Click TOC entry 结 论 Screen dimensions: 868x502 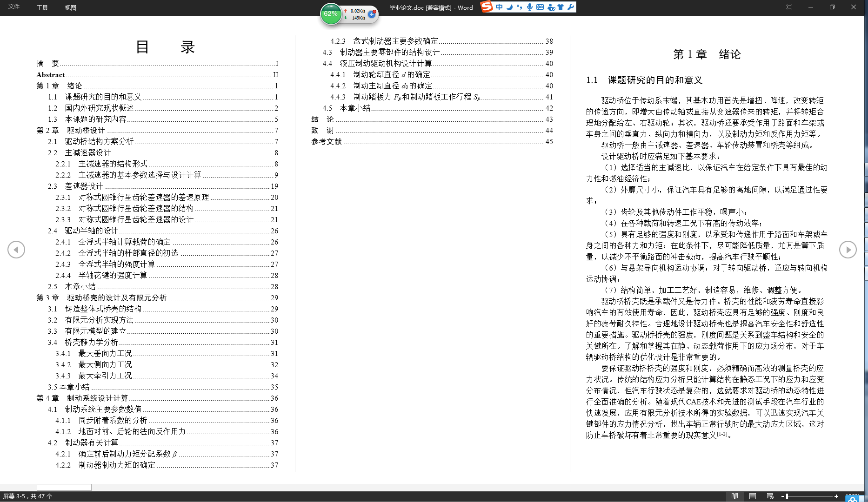click(432, 119)
